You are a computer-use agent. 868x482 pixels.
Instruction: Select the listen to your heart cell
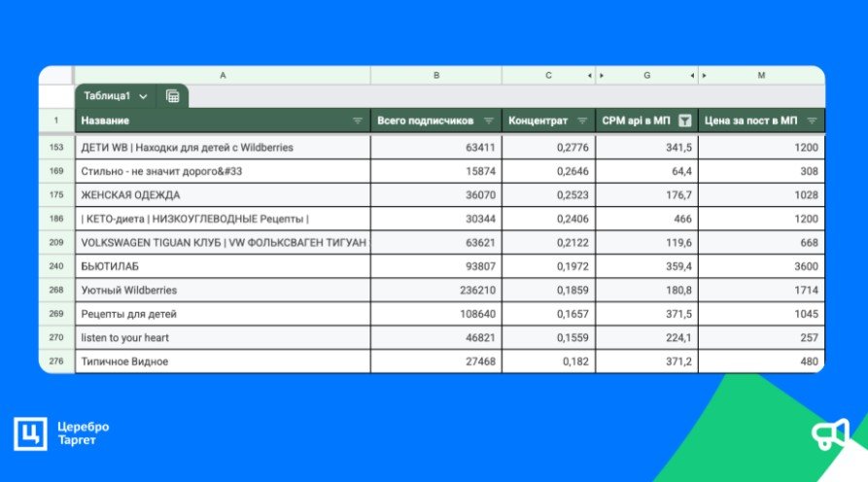click(223, 337)
